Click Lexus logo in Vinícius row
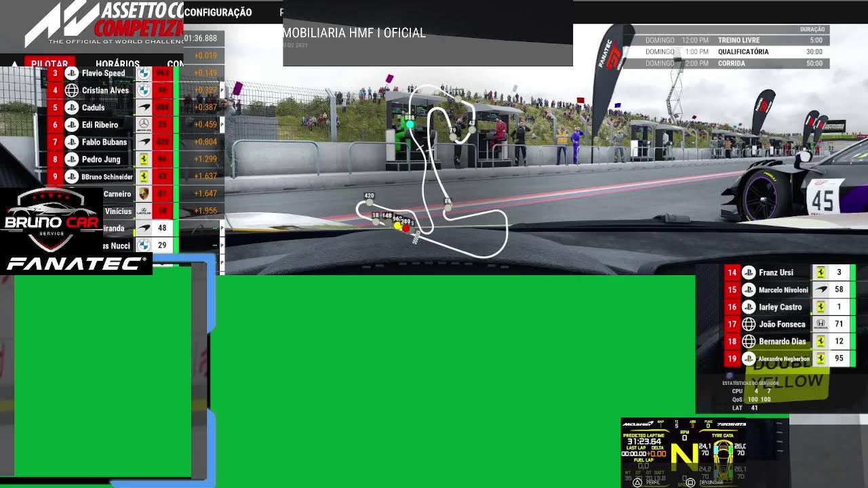The height and width of the screenshot is (488, 868). pyautogui.click(x=144, y=211)
